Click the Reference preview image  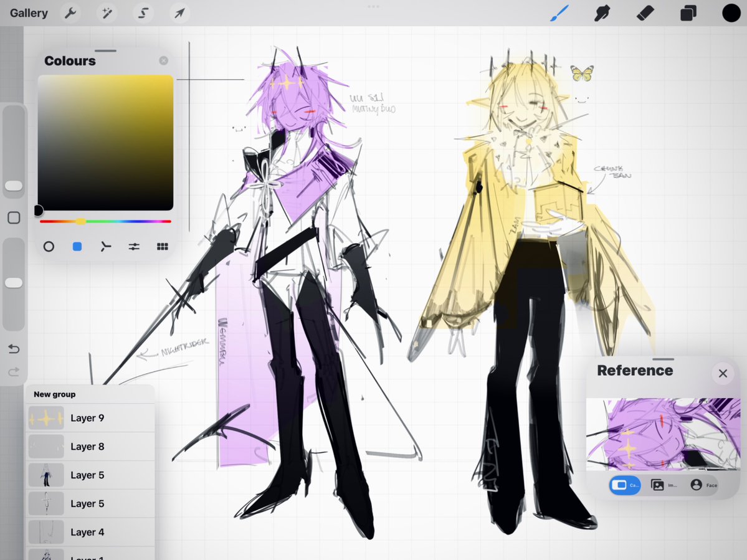[x=663, y=434]
